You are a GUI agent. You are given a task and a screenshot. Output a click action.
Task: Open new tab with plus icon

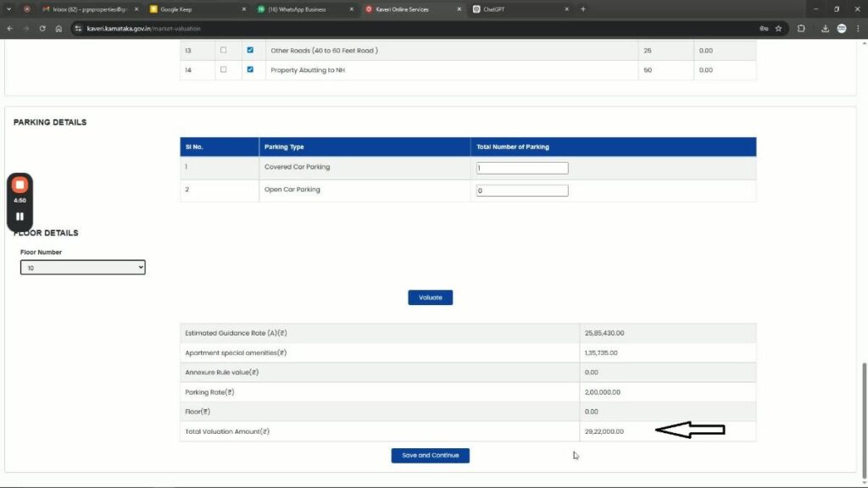pyautogui.click(x=582, y=8)
